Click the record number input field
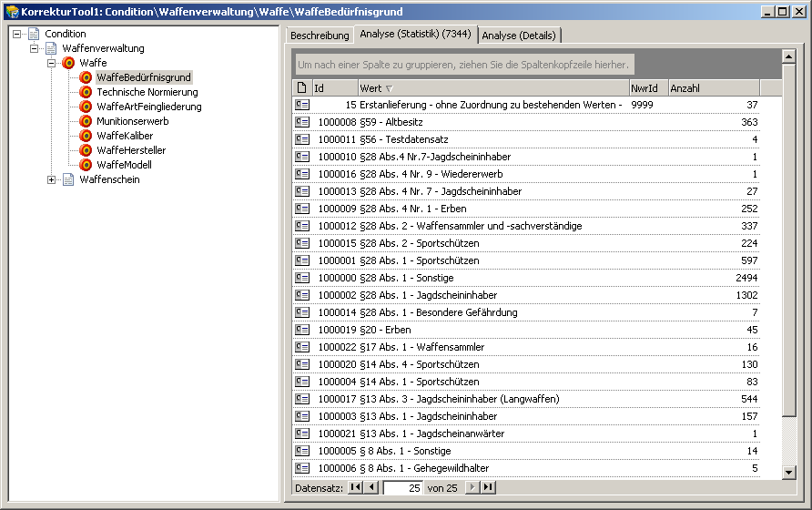This screenshot has width=812, height=510. (x=402, y=488)
